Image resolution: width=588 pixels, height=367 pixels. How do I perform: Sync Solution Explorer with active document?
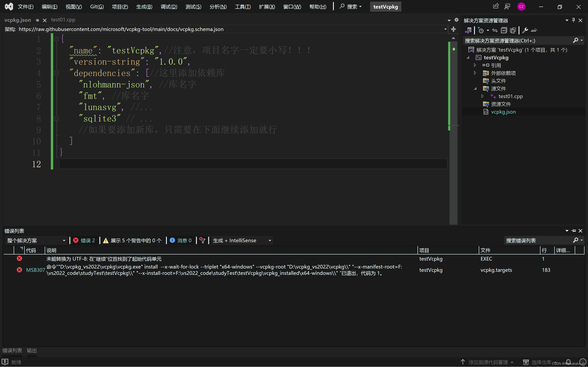point(495,30)
